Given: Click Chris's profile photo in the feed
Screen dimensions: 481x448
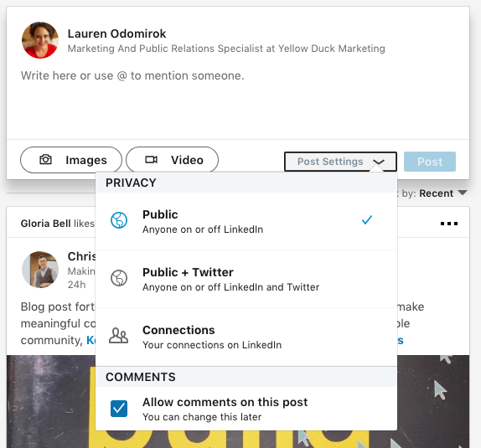Looking at the screenshot, I should 40,270.
